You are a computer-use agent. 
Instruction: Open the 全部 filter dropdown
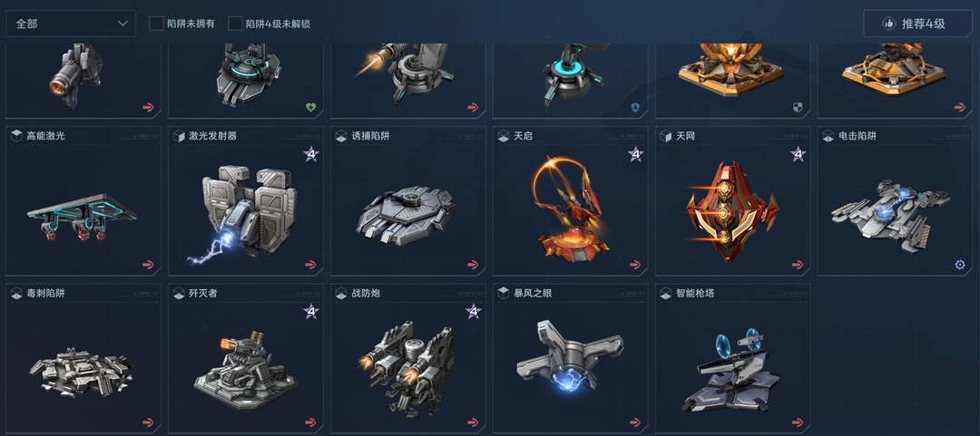(x=71, y=24)
